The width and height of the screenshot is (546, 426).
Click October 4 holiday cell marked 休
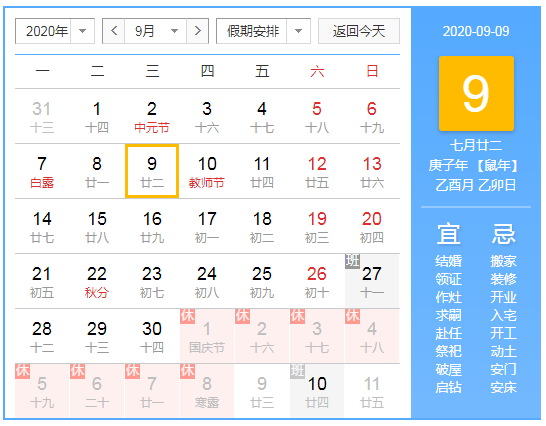point(372,336)
